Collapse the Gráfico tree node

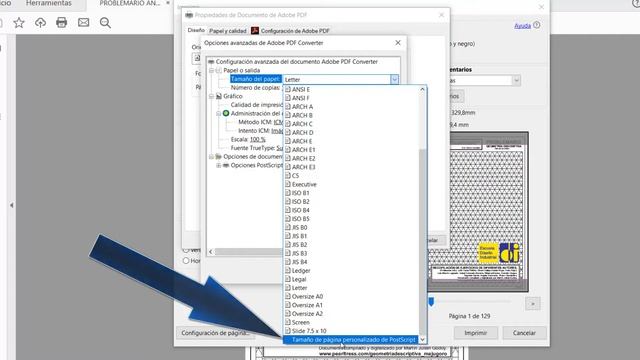point(211,96)
